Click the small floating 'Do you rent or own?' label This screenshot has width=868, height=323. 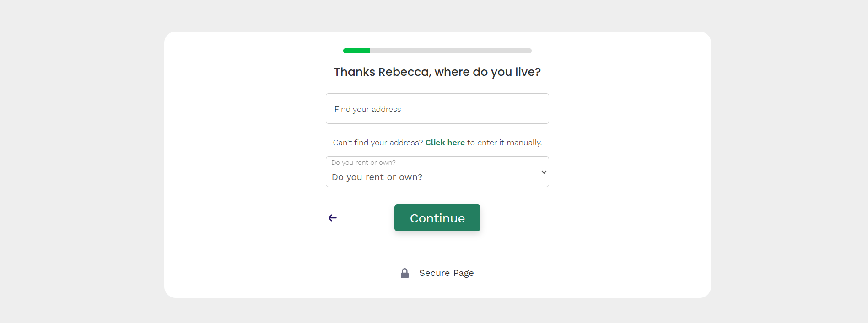pos(363,163)
